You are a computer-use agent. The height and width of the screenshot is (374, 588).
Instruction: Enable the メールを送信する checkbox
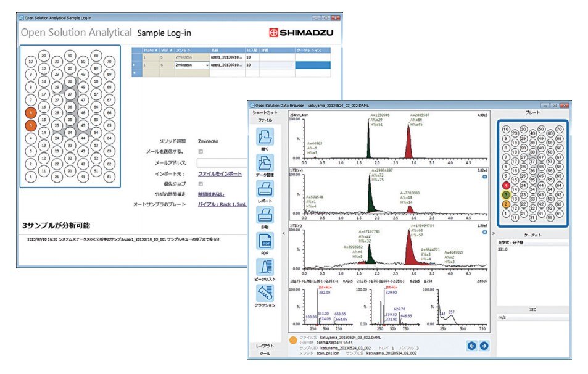click(200, 151)
